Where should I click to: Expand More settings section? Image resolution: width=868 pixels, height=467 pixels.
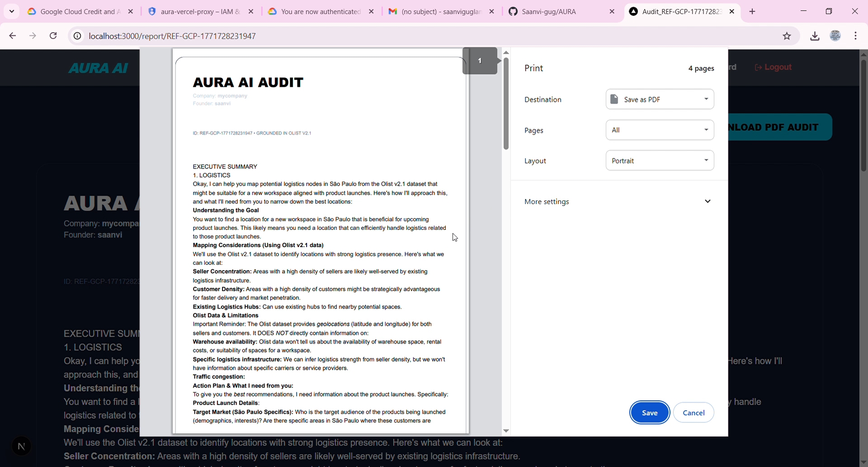coord(618,201)
